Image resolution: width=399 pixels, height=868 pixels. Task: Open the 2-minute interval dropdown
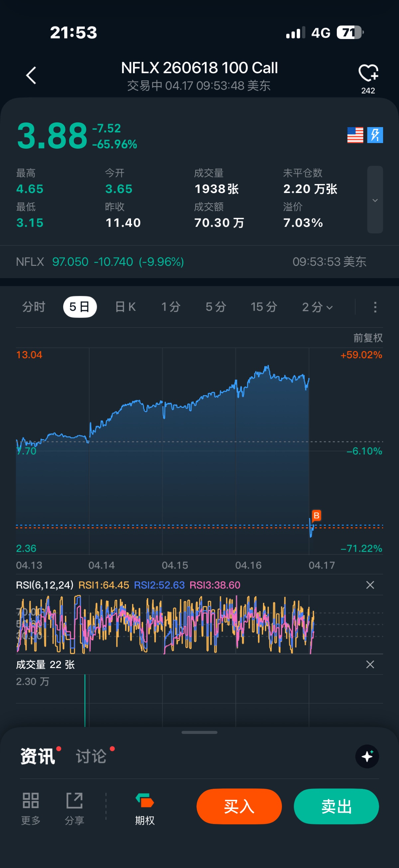[317, 307]
